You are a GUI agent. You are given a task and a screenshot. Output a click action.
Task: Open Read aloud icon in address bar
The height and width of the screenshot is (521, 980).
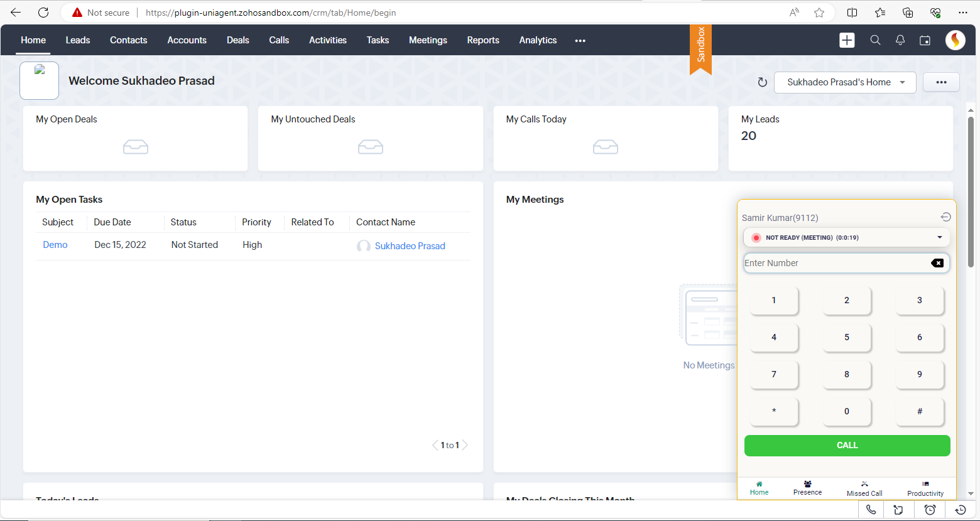point(794,13)
